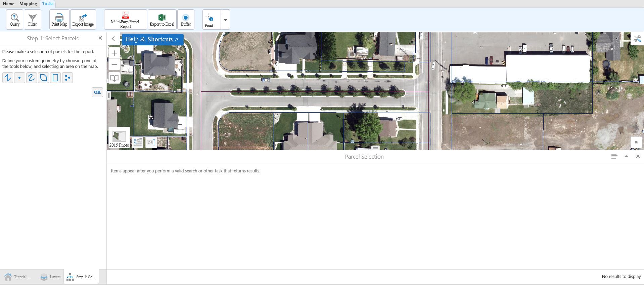The width and height of the screenshot is (644, 285).
Task: Open the Buffer tool
Action: [x=186, y=19]
